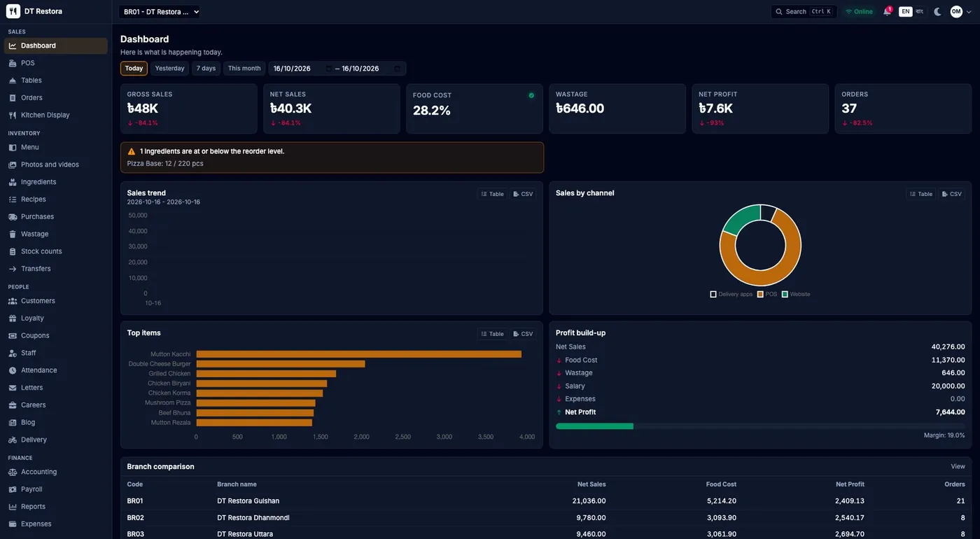Toggle dark mode with moon icon
Image resolution: width=980 pixels, height=539 pixels.
938,11
